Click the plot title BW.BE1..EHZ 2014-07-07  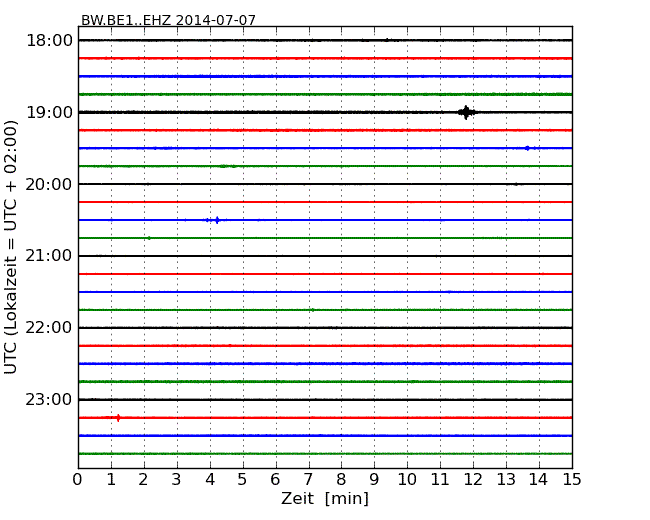pos(168,20)
